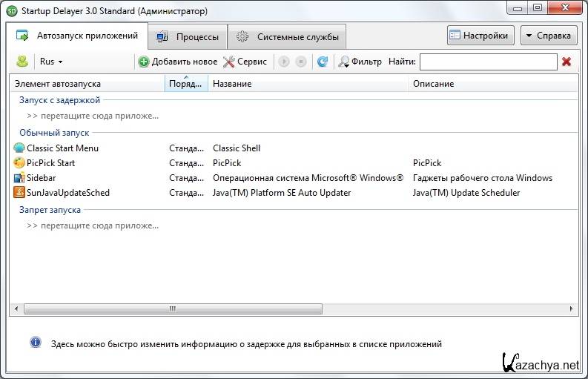Open the Rus user dropdown
Viewport: 588px width, 379px height.
click(x=51, y=62)
